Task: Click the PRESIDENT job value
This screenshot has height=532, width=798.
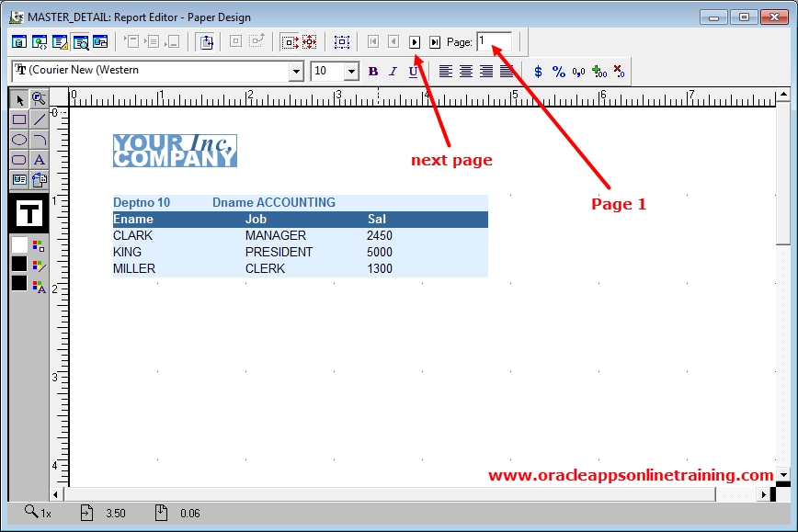Action: pyautogui.click(x=279, y=253)
